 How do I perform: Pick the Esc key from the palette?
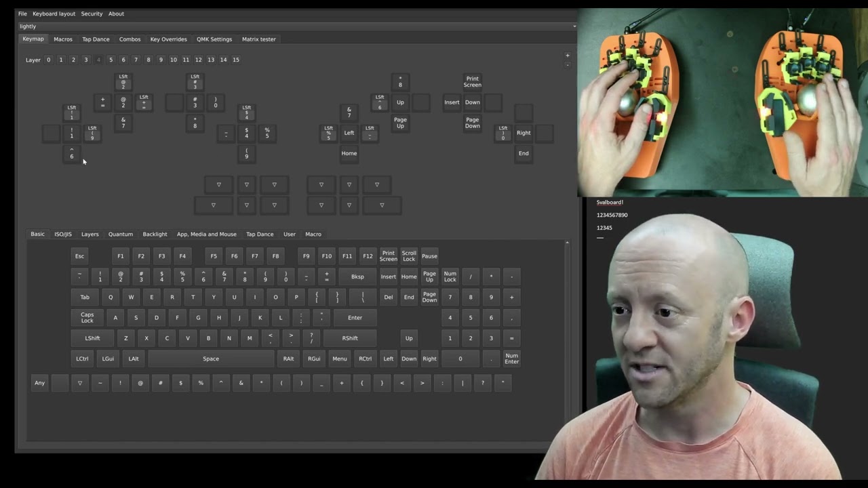(x=79, y=256)
